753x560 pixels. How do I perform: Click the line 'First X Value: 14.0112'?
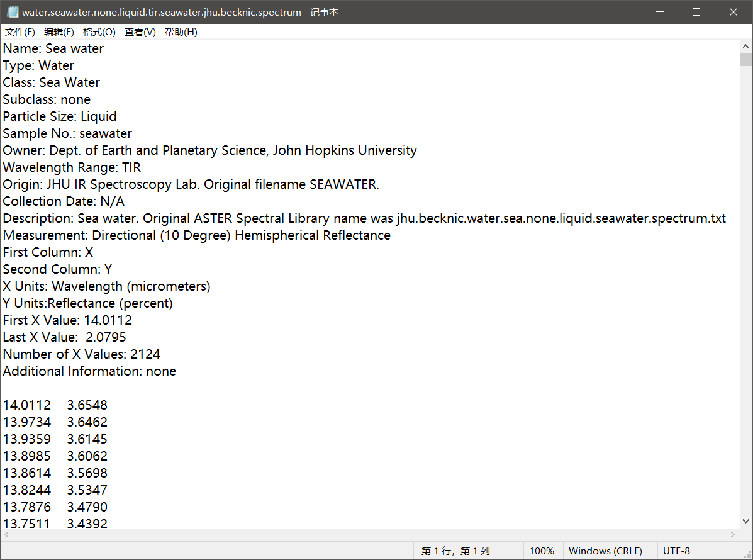coord(67,320)
